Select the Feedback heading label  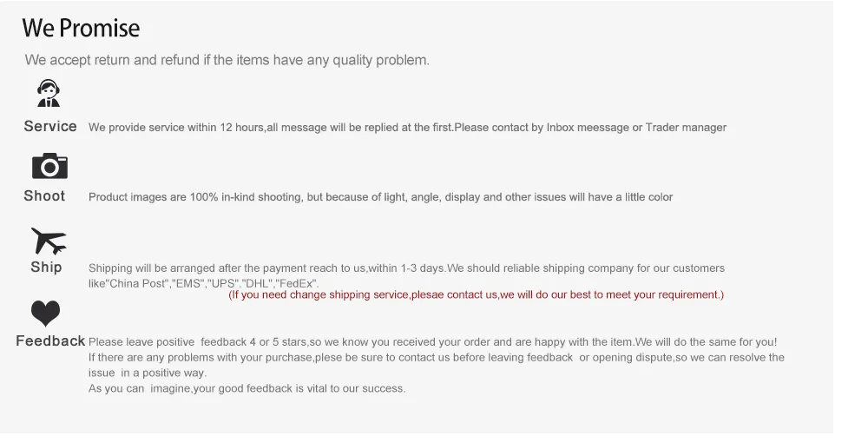pyautogui.click(x=50, y=341)
